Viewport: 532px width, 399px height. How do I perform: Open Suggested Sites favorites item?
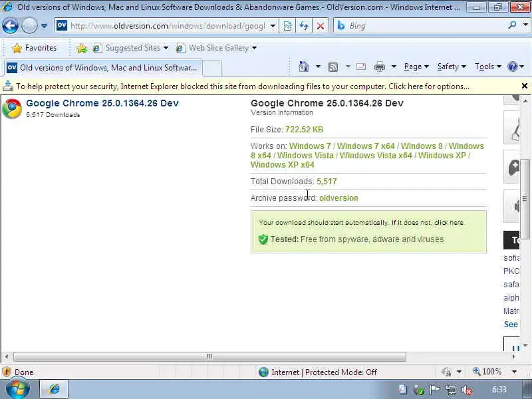[130, 48]
